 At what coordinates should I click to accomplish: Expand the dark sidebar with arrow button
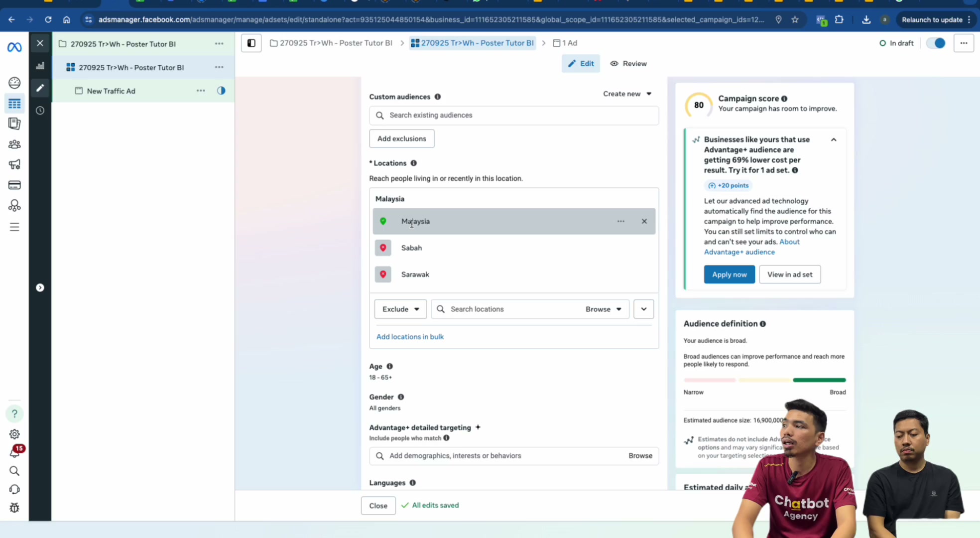[40, 288]
